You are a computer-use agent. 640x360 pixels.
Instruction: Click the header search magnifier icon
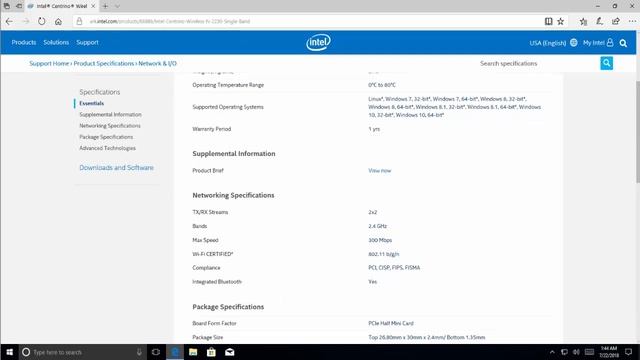click(x=623, y=43)
